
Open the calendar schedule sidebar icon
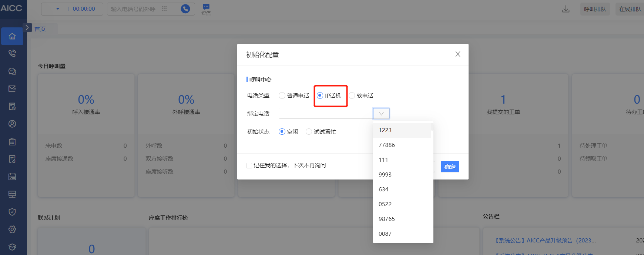(12, 177)
